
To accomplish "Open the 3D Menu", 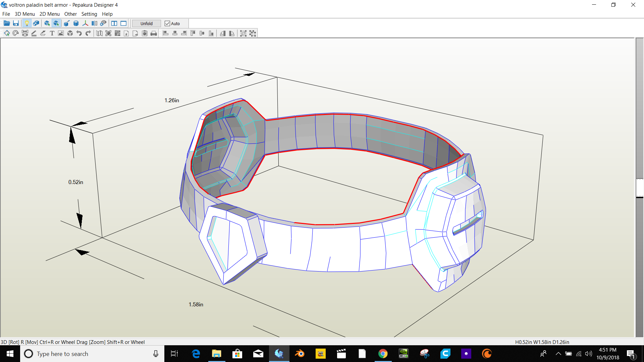I will [x=25, y=14].
